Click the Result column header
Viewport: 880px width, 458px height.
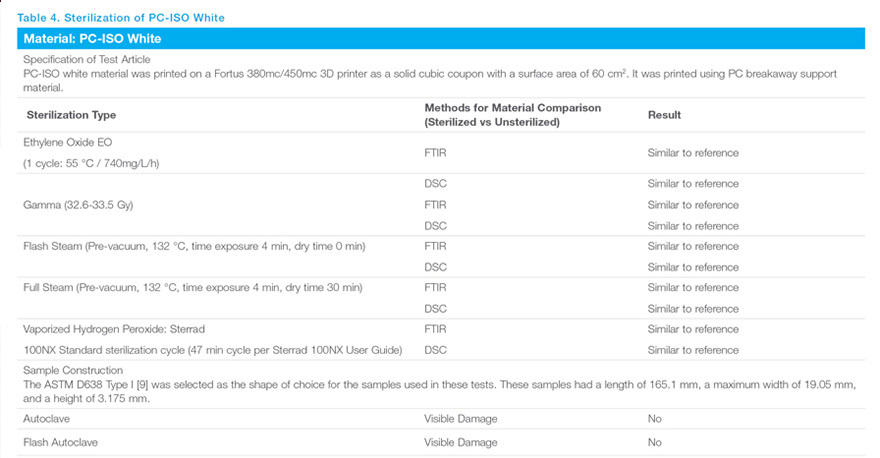[664, 115]
